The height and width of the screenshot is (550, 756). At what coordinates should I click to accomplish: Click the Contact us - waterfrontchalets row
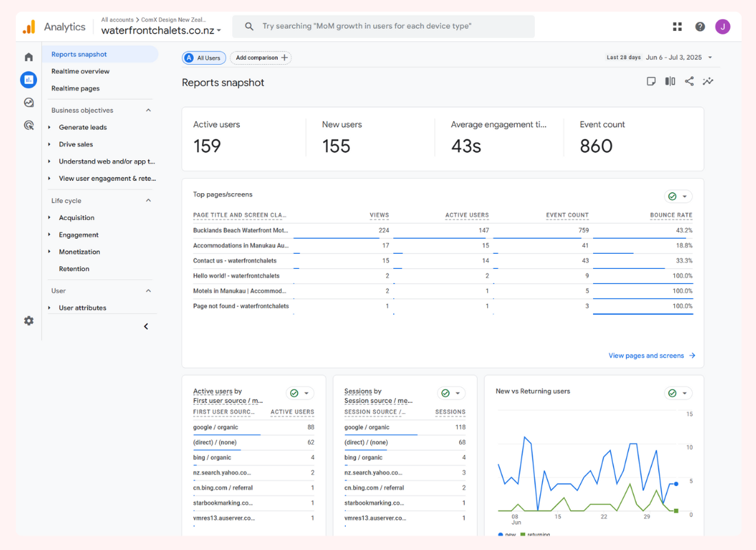(x=443, y=261)
